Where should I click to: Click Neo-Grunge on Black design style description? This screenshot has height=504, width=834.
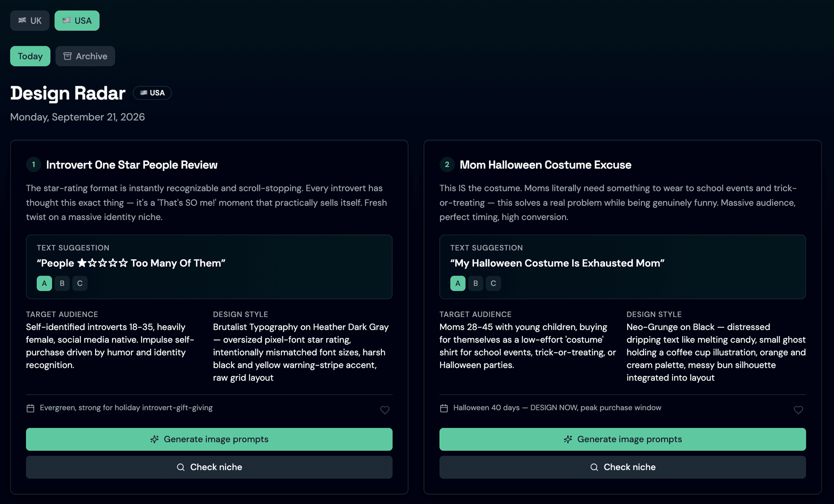tap(716, 352)
